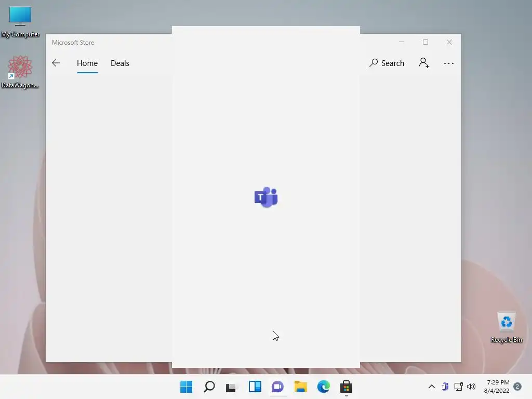
Task: Click Microsoft Store taskbar icon
Action: 347,387
